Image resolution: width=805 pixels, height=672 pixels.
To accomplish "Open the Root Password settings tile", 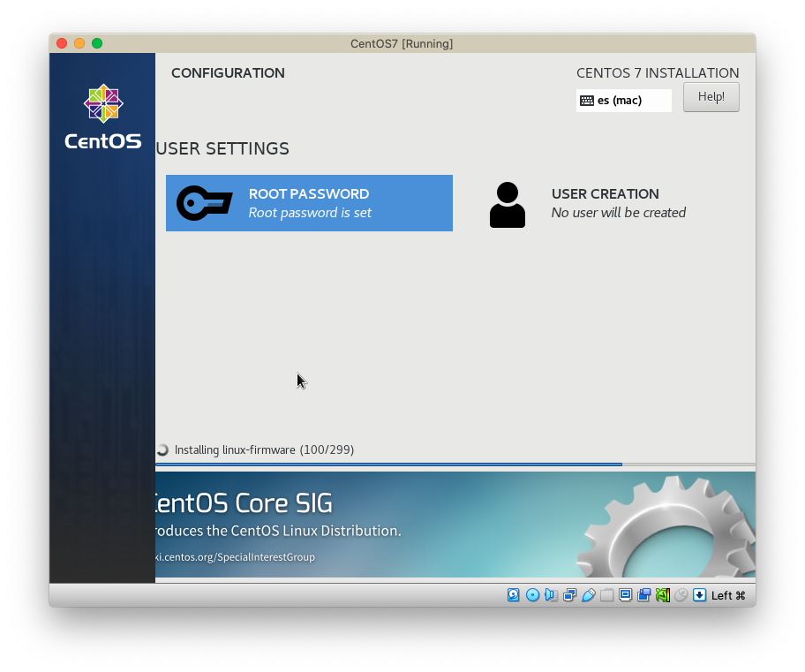I will [x=309, y=203].
